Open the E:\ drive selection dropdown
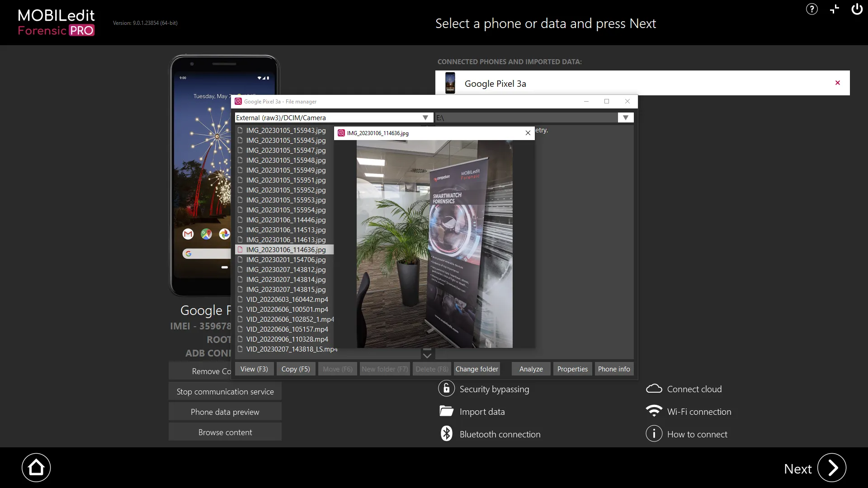The width and height of the screenshot is (868, 488). (x=625, y=117)
